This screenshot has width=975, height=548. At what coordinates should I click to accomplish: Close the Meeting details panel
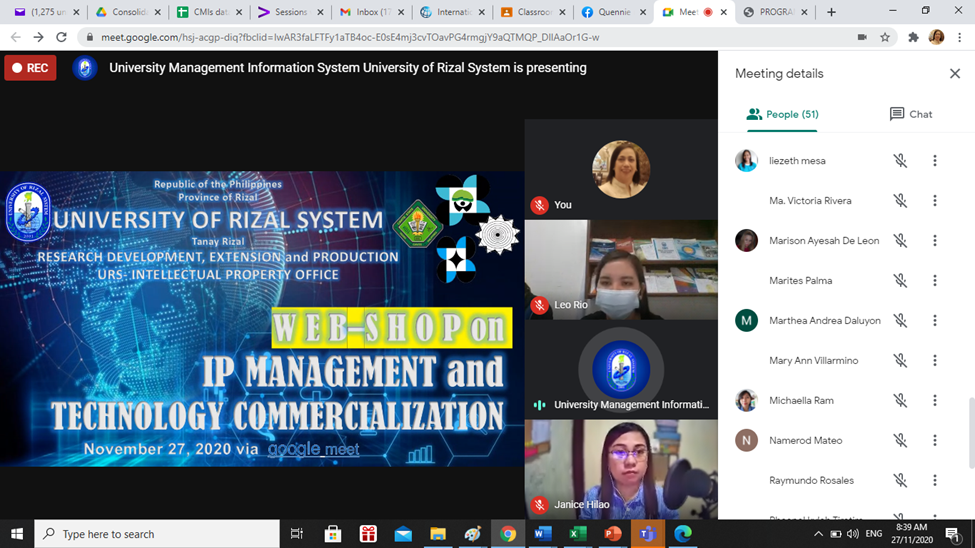(955, 73)
